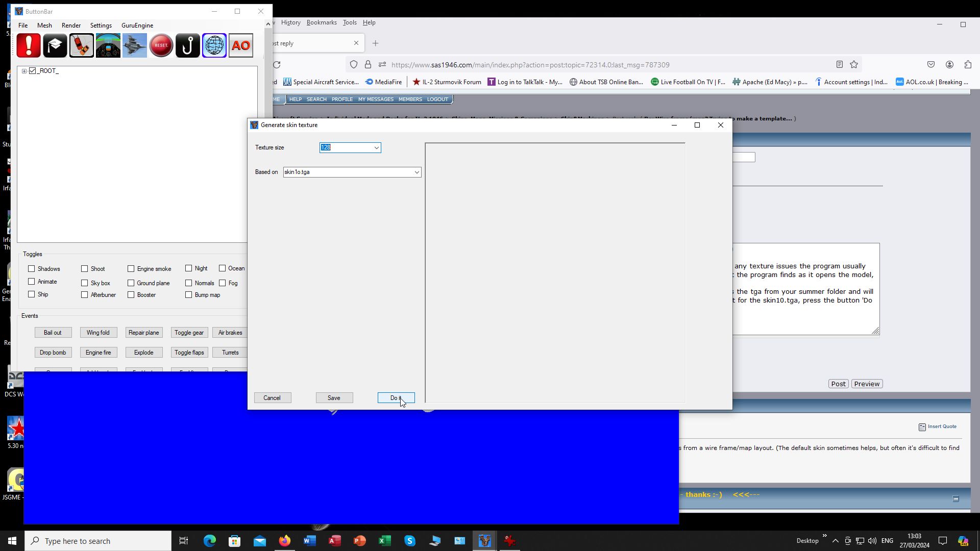
Task: Open the Based on skin1o.tga dropdown
Action: pos(416,172)
